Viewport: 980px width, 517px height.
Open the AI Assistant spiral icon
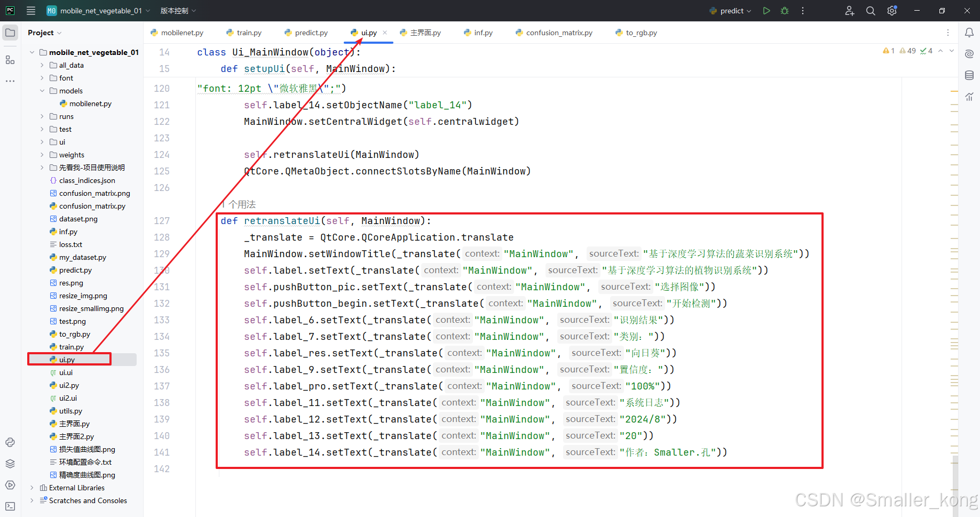point(969,54)
